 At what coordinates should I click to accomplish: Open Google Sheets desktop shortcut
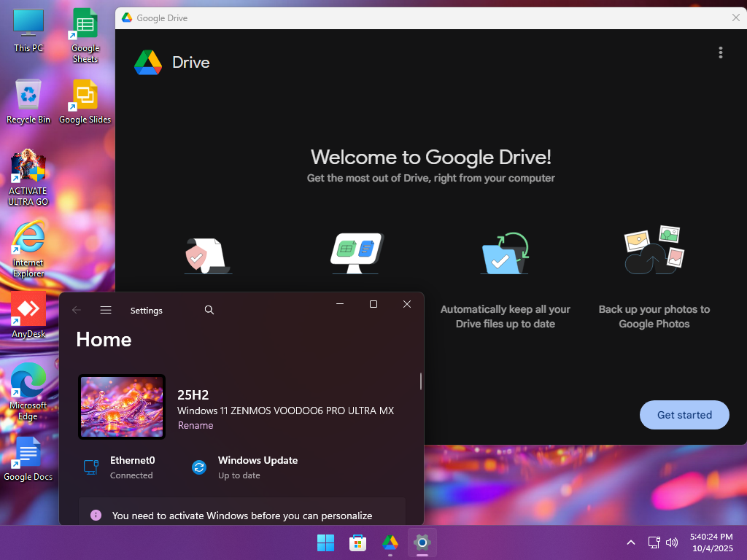point(85,35)
